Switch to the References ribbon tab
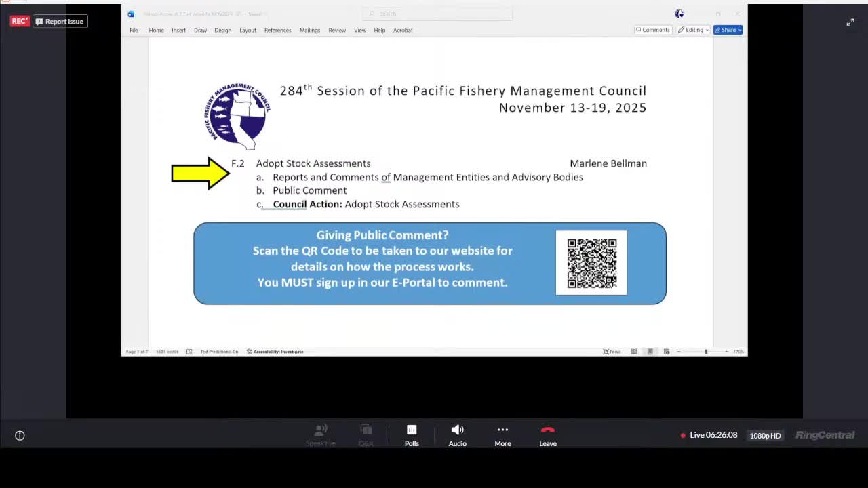 [277, 30]
